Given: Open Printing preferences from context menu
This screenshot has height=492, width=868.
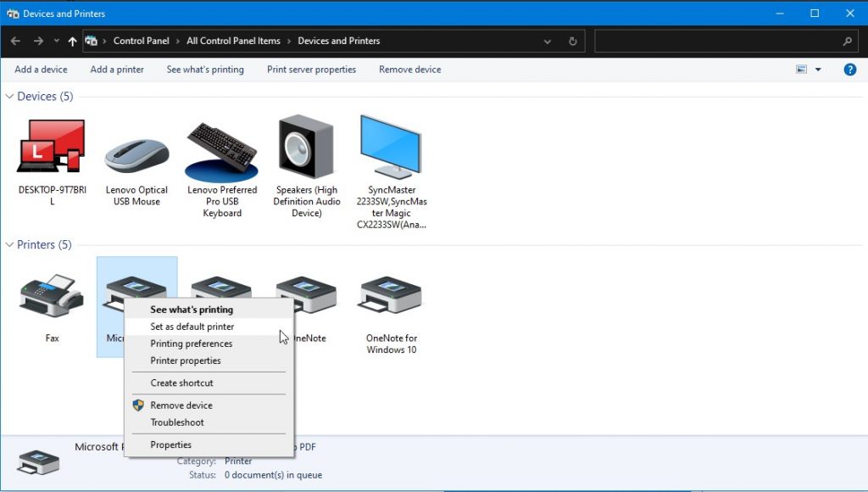Looking at the screenshot, I should pyautogui.click(x=209, y=344).
